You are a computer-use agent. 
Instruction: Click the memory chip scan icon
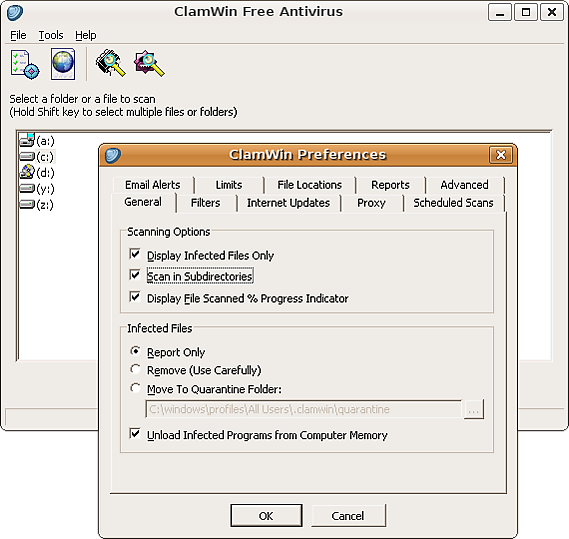pos(110,63)
